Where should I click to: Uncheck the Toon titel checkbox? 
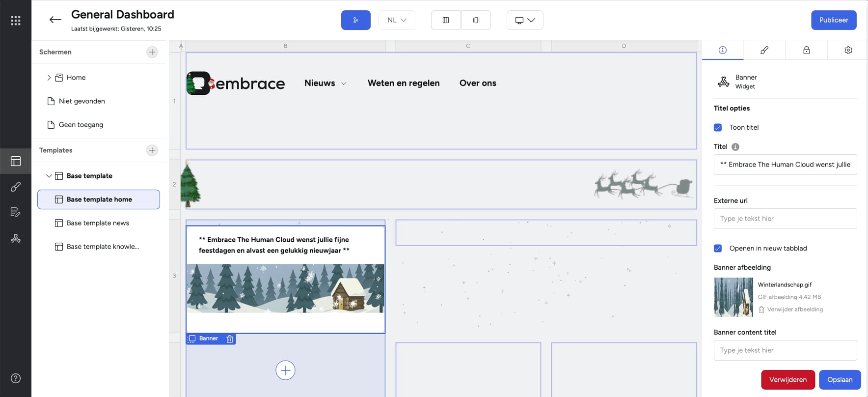click(718, 127)
